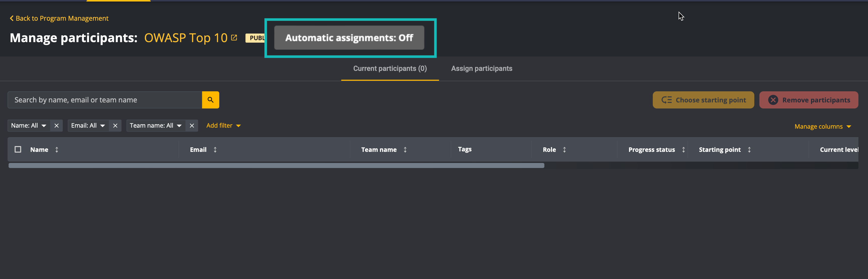Click the search magnifier icon
This screenshot has height=279, width=868.
(211, 100)
